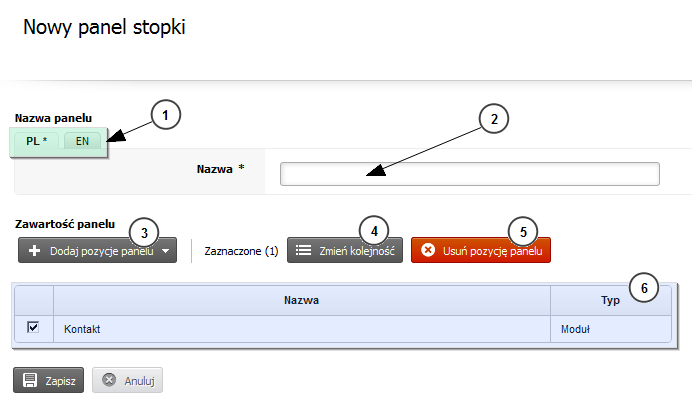Save the panel with Zapisz button
The height and width of the screenshot is (403, 692).
tap(49, 380)
